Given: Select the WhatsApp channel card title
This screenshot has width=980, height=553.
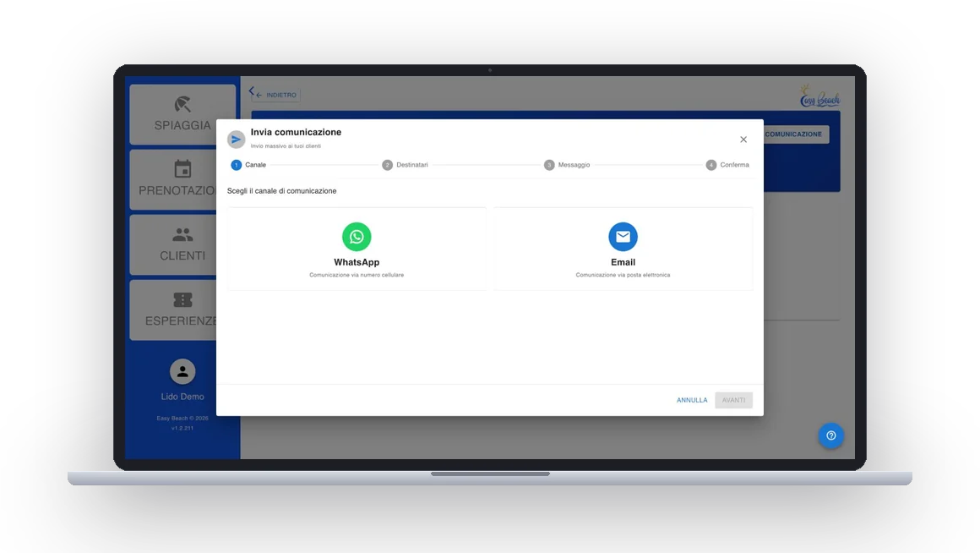Looking at the screenshot, I should [357, 262].
